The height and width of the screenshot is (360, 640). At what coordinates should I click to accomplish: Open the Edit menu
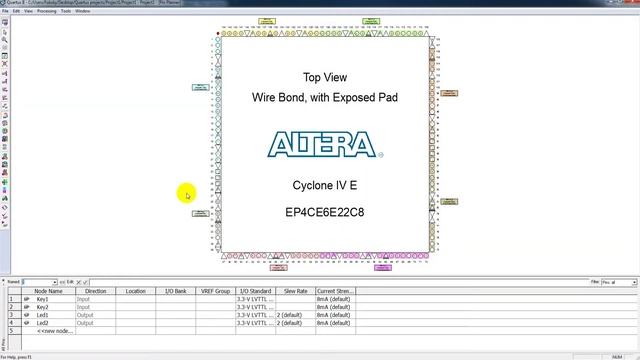point(16,11)
